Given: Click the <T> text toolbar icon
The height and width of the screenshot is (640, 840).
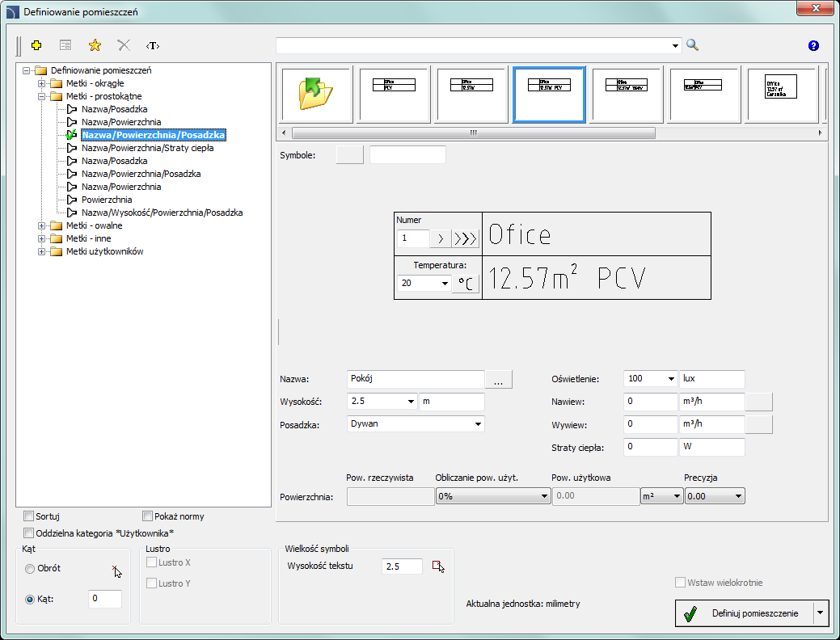Looking at the screenshot, I should coord(153,46).
